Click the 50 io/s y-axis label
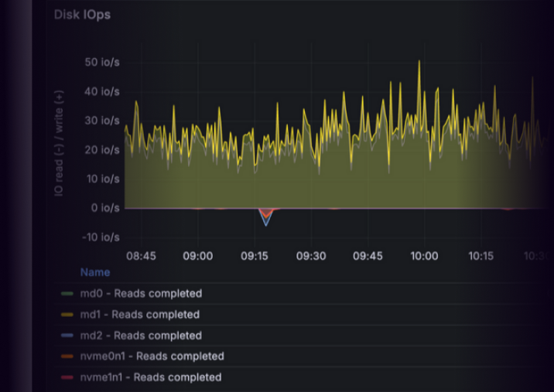The image size is (554, 392). click(x=101, y=62)
